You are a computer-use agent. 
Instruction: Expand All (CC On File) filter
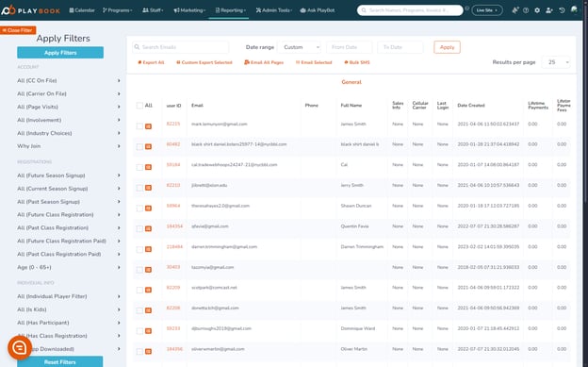pos(69,80)
